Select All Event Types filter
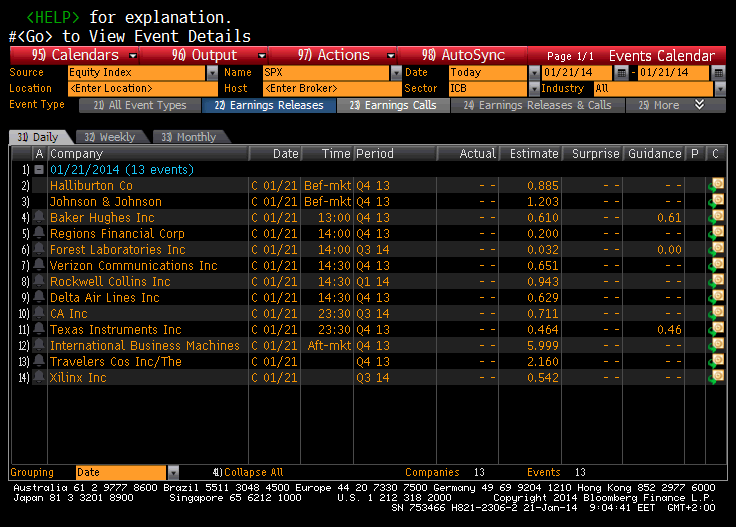The width and height of the screenshot is (736, 527). click(x=140, y=105)
